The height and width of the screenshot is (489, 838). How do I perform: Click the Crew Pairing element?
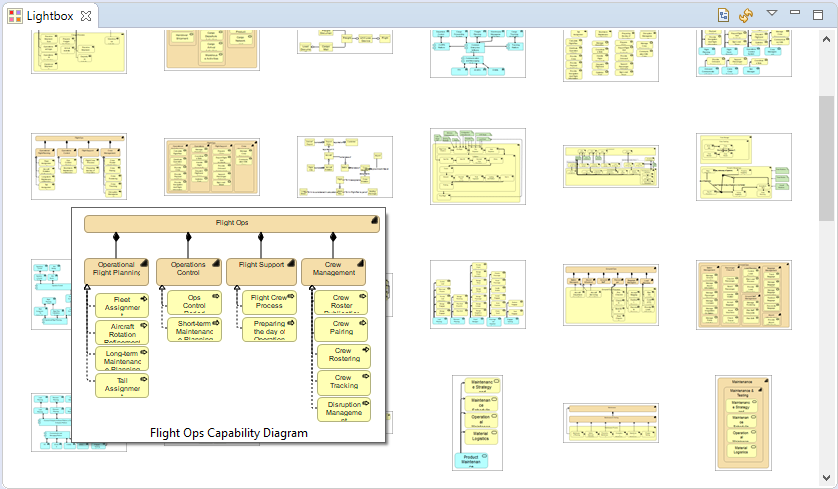tap(341, 329)
